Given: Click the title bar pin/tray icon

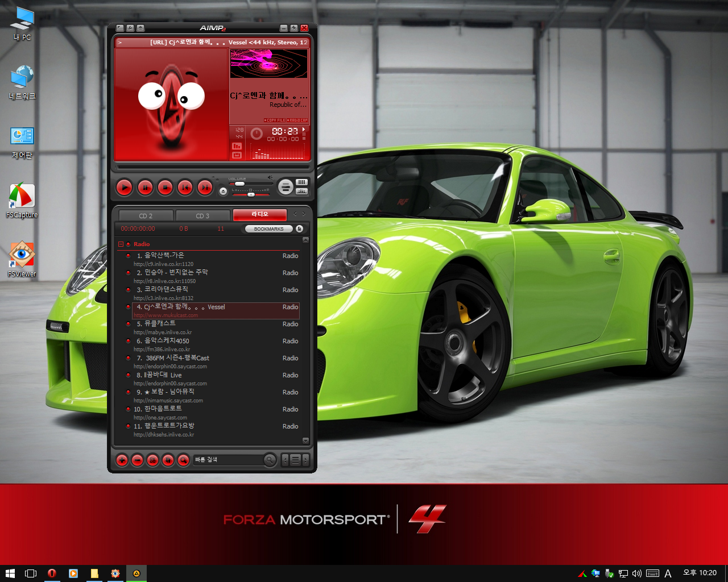Looking at the screenshot, I should (294, 28).
